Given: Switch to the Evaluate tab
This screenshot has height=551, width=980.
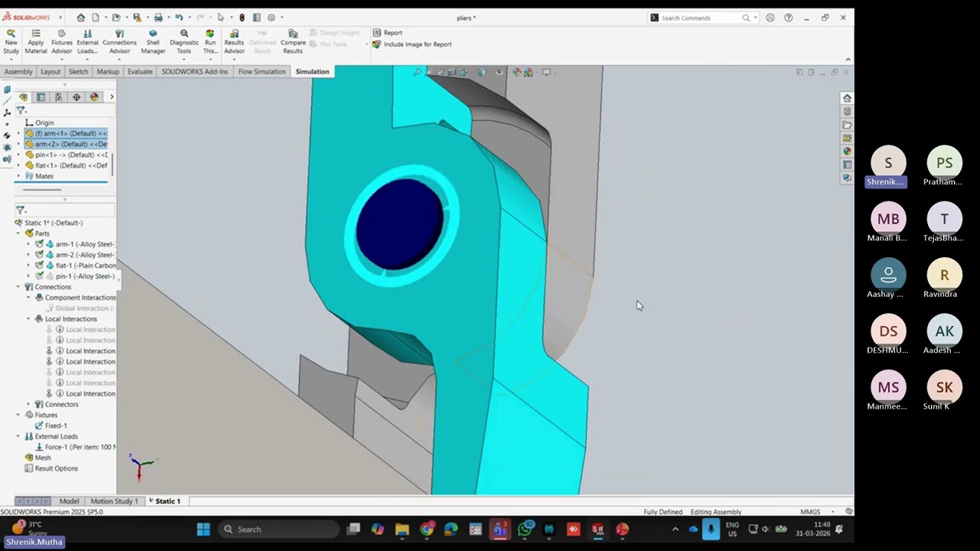Looking at the screenshot, I should pyautogui.click(x=140, y=72).
